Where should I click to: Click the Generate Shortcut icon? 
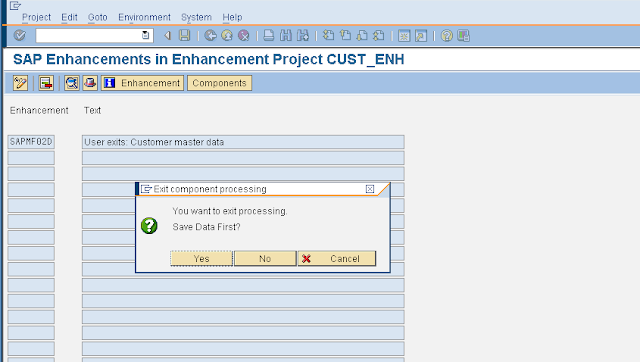pyautogui.click(x=421, y=36)
